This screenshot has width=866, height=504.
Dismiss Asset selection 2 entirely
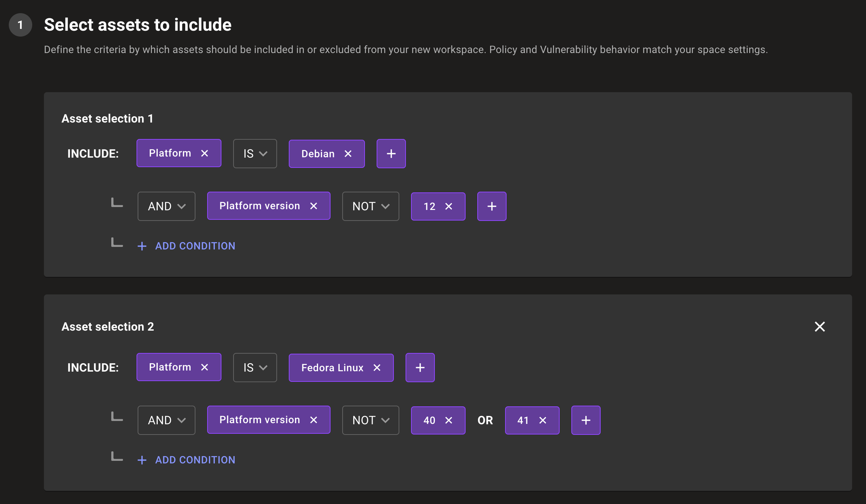(x=820, y=327)
